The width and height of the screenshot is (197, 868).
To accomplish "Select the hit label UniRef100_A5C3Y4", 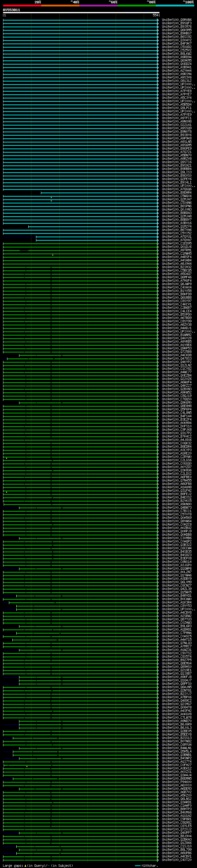I will point(177,98).
